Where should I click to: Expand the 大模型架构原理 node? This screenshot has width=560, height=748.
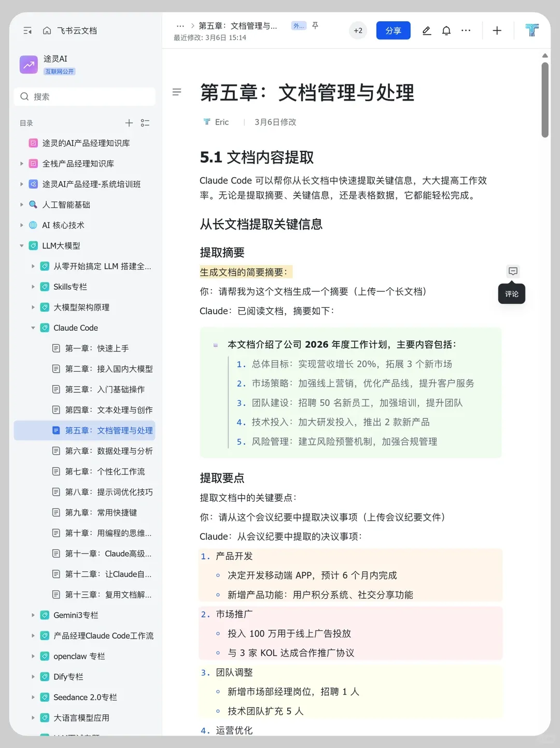click(33, 307)
